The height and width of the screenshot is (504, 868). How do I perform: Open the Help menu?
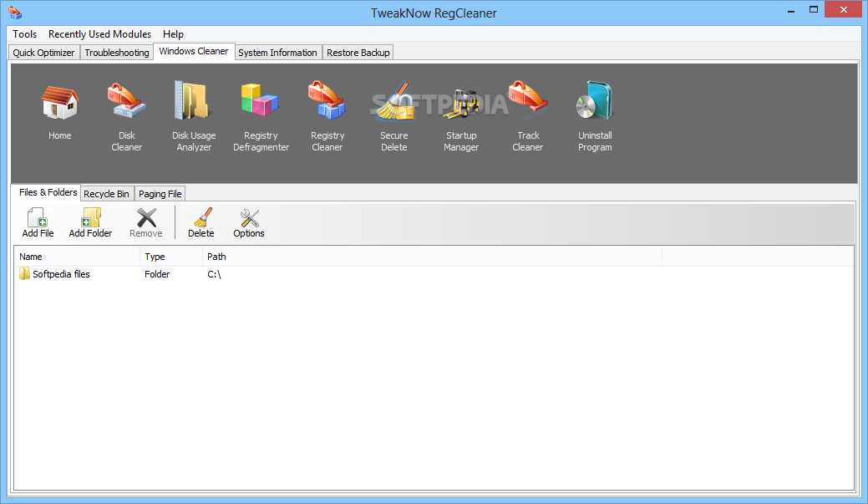click(173, 34)
